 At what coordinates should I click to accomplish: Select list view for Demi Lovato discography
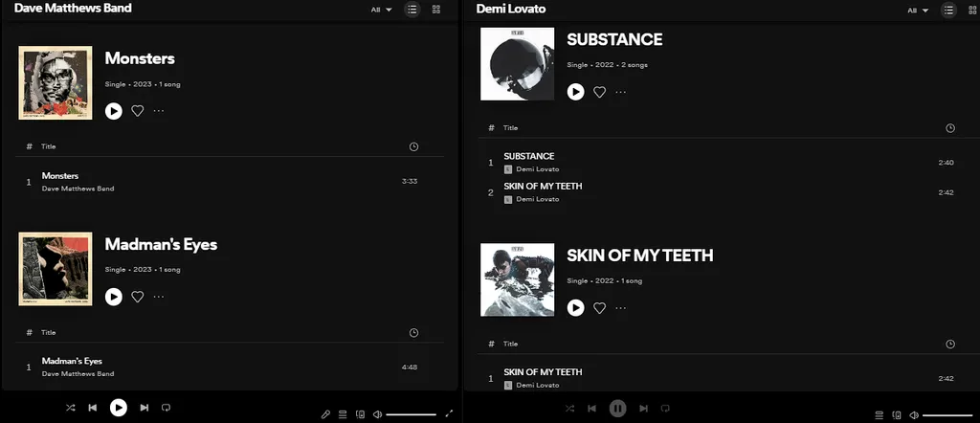[948, 10]
